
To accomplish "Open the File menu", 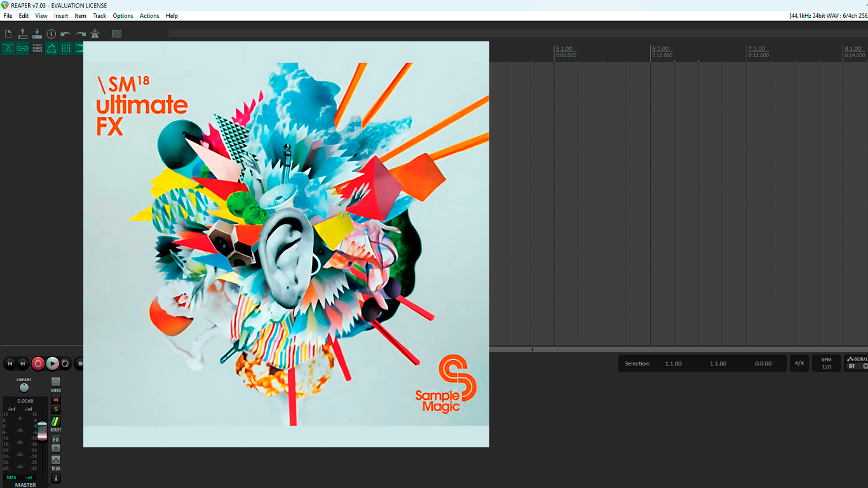I will (x=8, y=16).
